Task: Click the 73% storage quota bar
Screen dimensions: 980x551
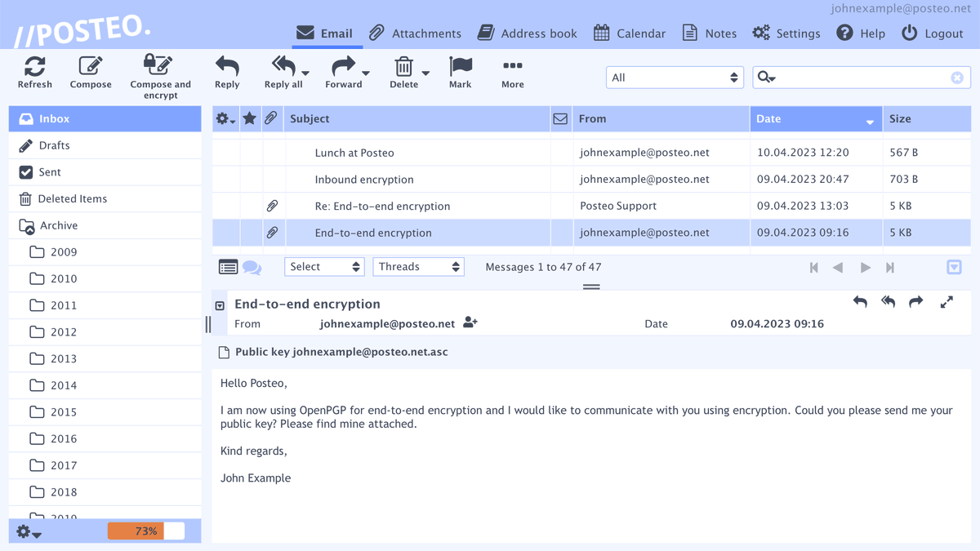Action: pos(146,531)
